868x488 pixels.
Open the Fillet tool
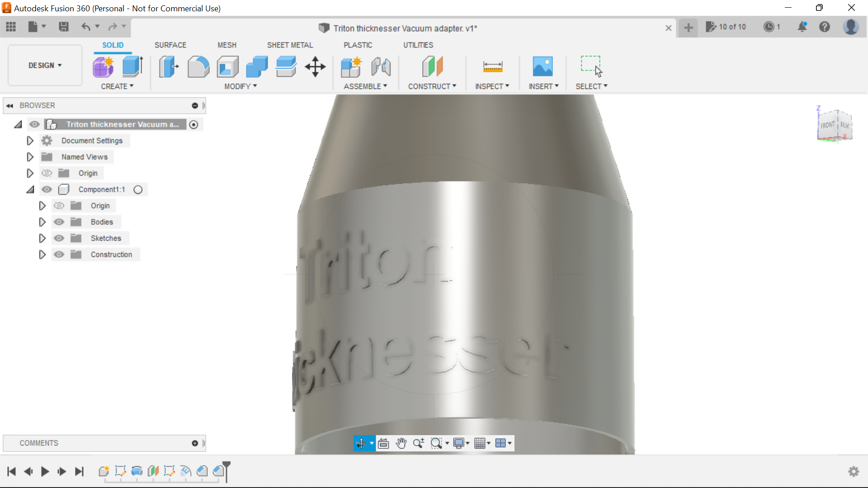click(198, 66)
